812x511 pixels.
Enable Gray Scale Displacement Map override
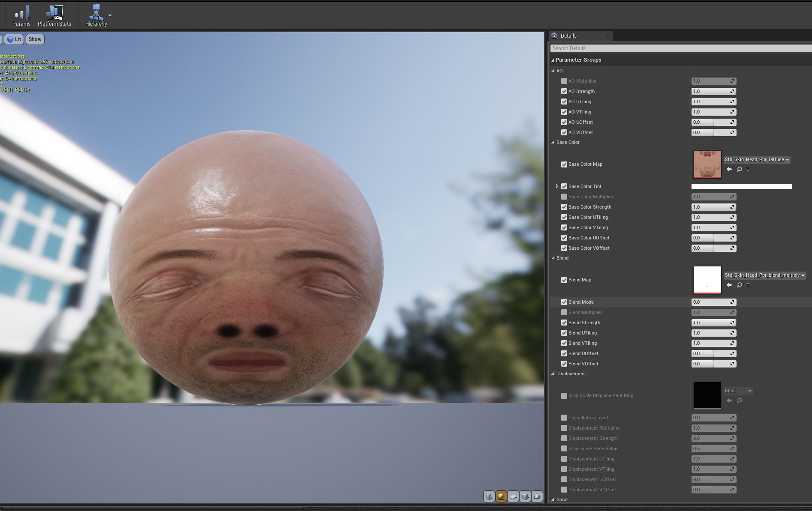564,396
